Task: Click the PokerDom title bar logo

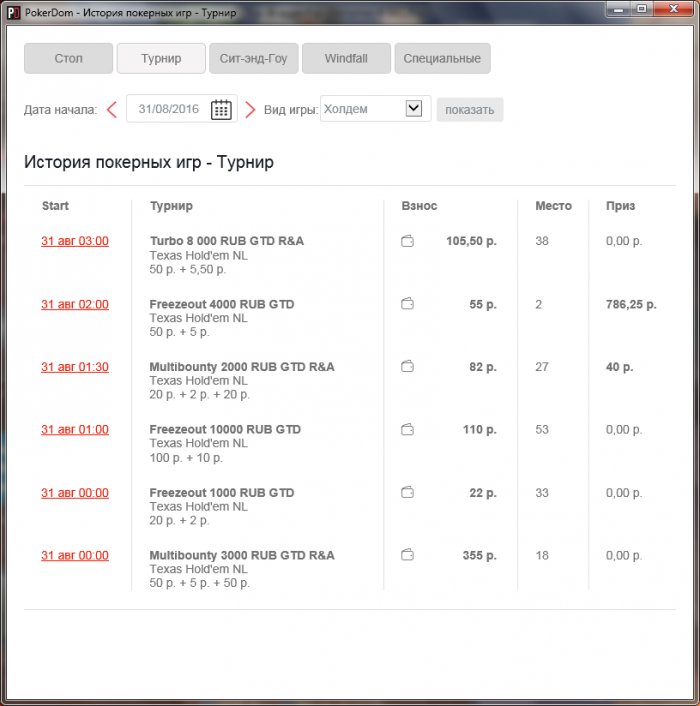Action: click(x=14, y=13)
